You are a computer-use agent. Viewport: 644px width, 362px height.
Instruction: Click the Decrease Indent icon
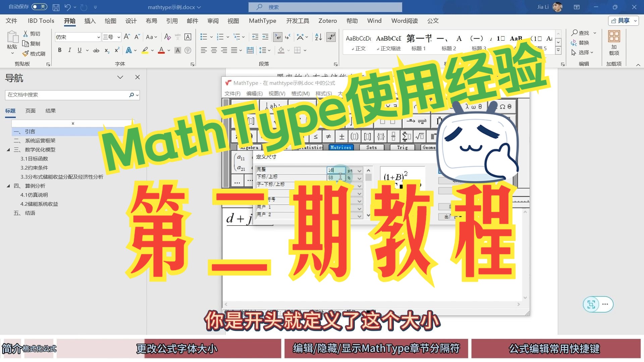[255, 37]
